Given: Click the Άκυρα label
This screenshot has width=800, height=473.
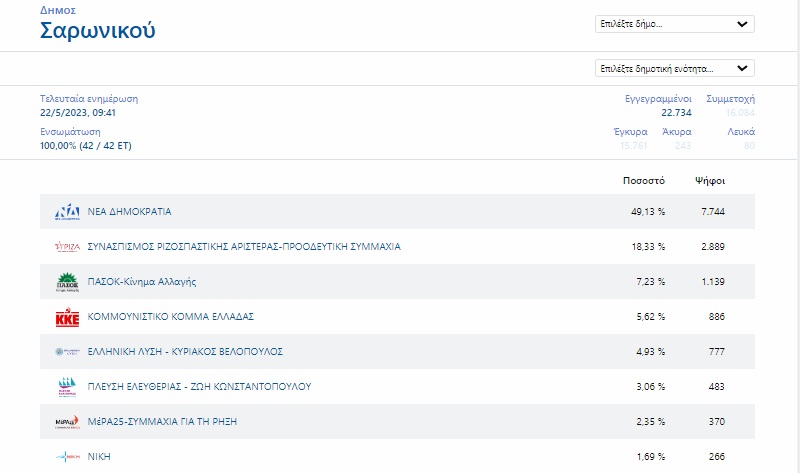Looking at the screenshot, I should tap(677, 132).
